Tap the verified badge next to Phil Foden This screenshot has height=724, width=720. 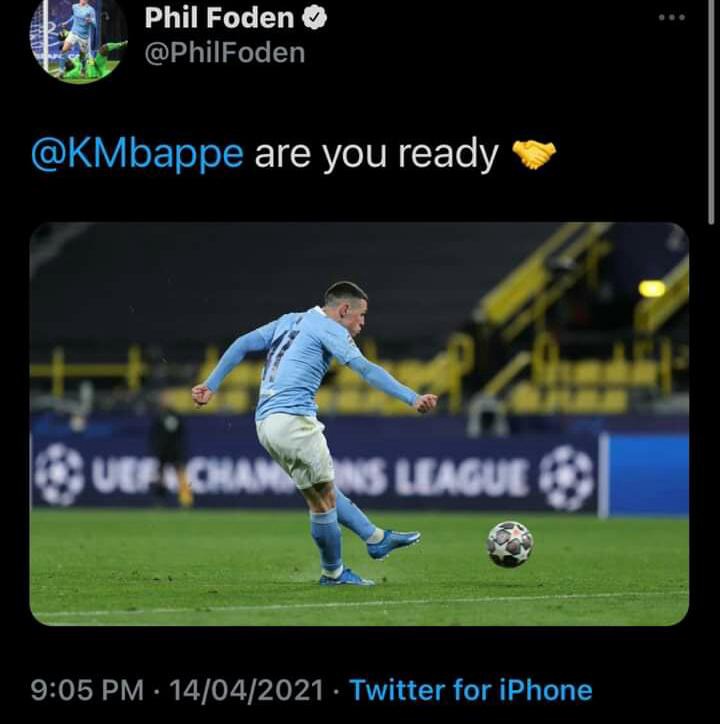(315, 18)
